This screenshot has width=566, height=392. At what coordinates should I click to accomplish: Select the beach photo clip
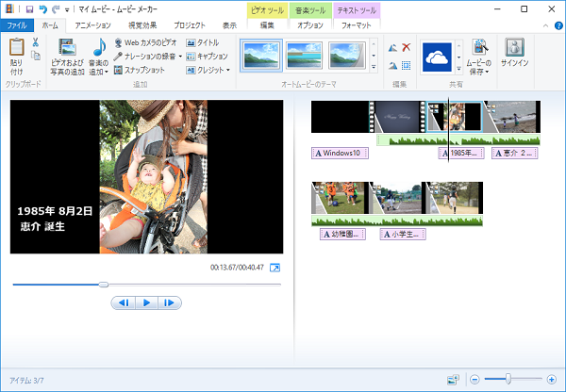[x=512, y=117]
